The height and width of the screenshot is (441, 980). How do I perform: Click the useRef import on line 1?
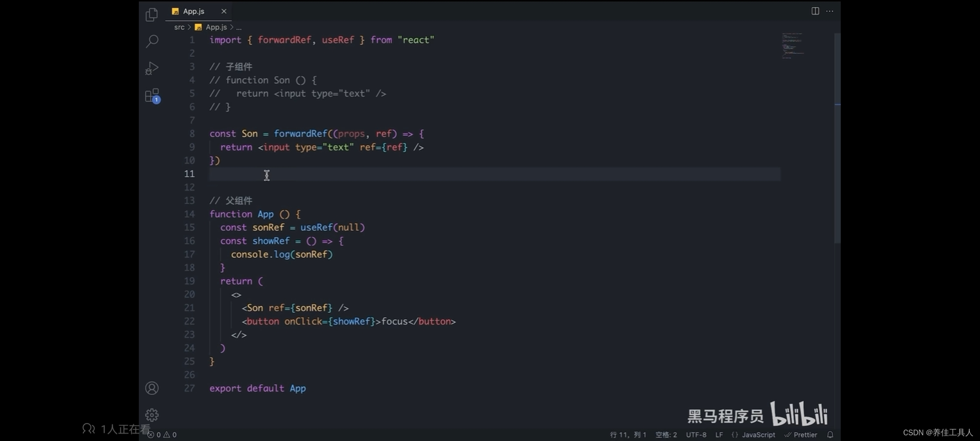[x=338, y=40]
